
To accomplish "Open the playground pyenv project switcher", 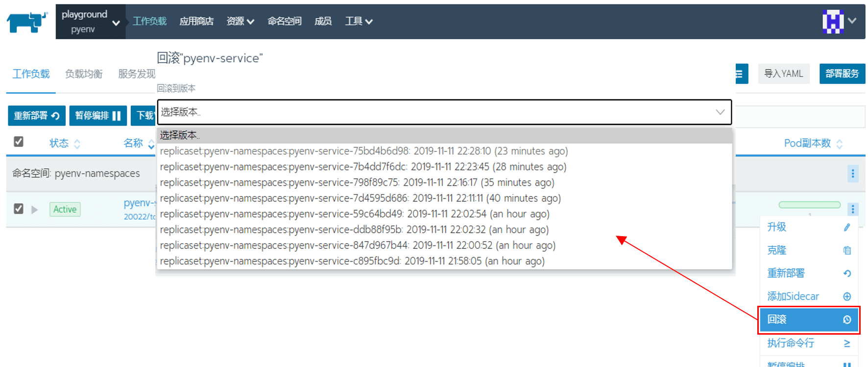I will 91,22.
